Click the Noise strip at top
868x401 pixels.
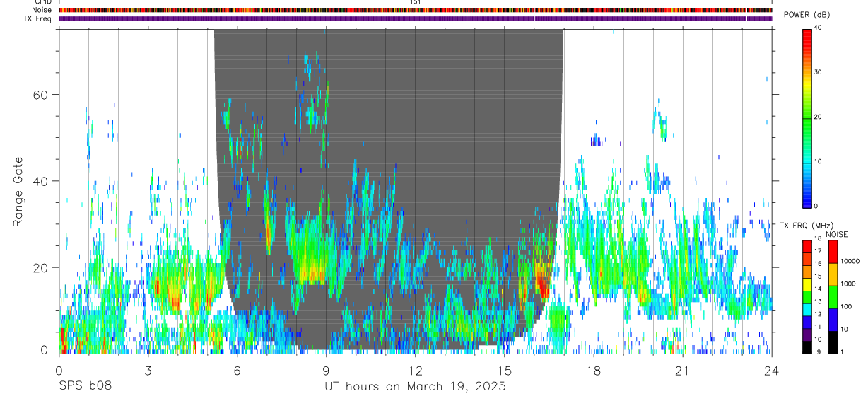coord(415,10)
